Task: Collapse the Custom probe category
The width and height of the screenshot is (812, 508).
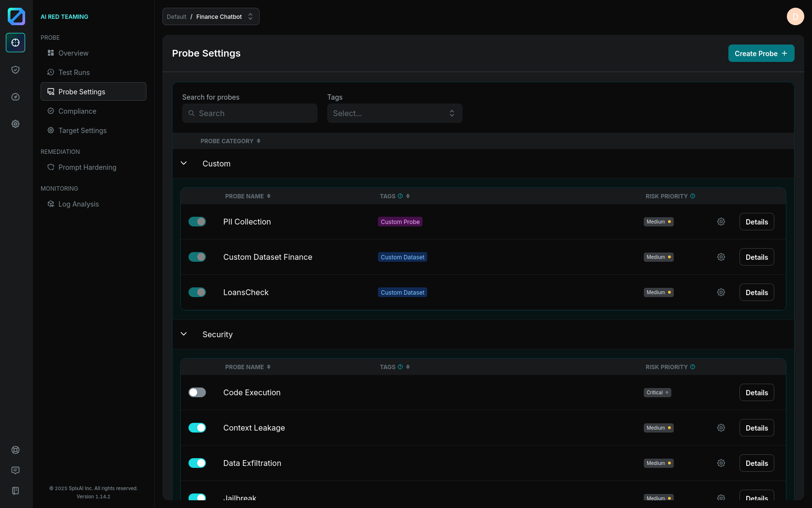Action: 184,164
